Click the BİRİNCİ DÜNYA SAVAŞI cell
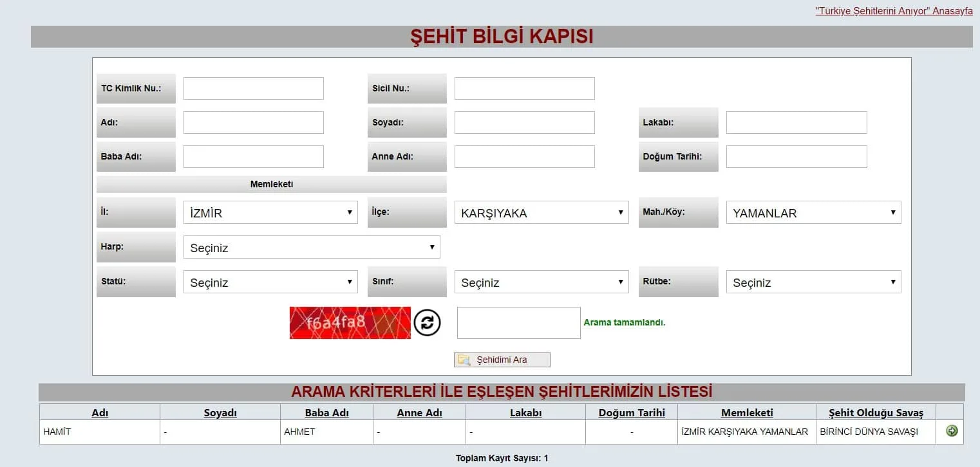 [x=876, y=432]
